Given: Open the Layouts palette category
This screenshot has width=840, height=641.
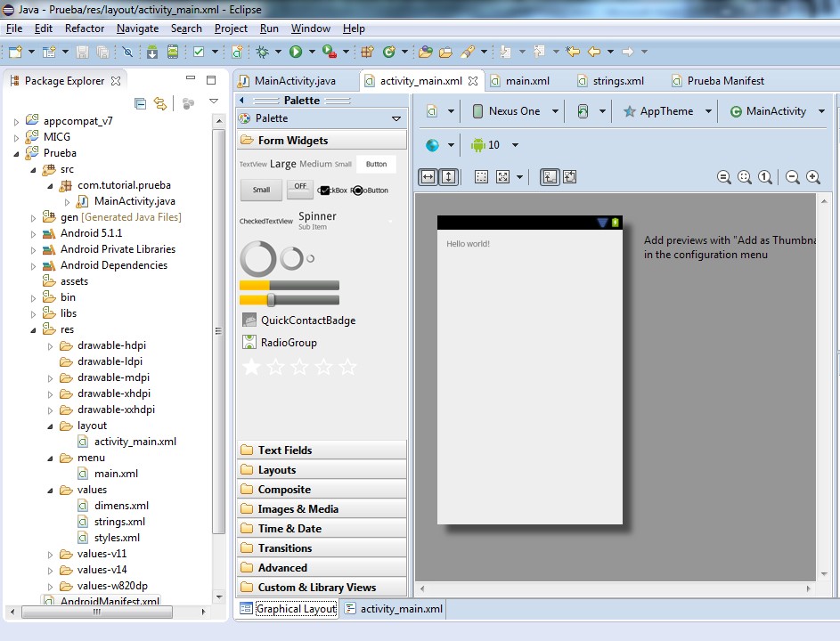Looking at the screenshot, I should pyautogui.click(x=322, y=470).
